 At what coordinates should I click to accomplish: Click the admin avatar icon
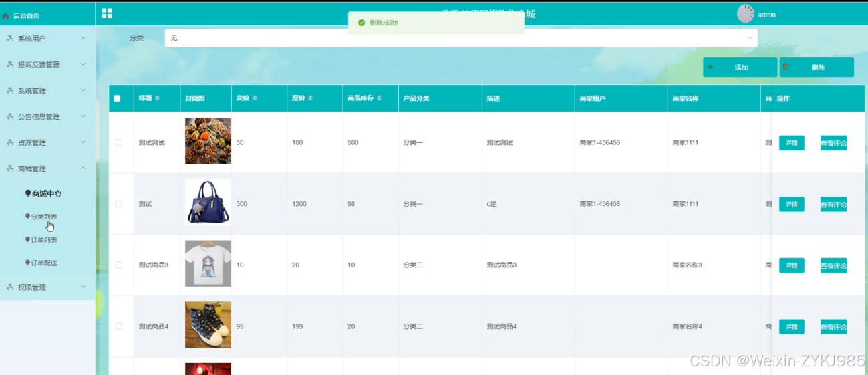click(x=746, y=14)
